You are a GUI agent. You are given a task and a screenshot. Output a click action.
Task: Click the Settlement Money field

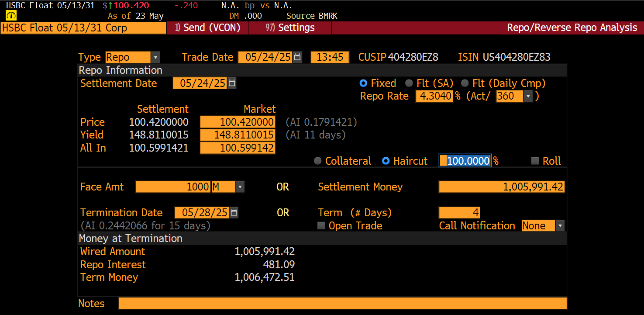coord(502,187)
